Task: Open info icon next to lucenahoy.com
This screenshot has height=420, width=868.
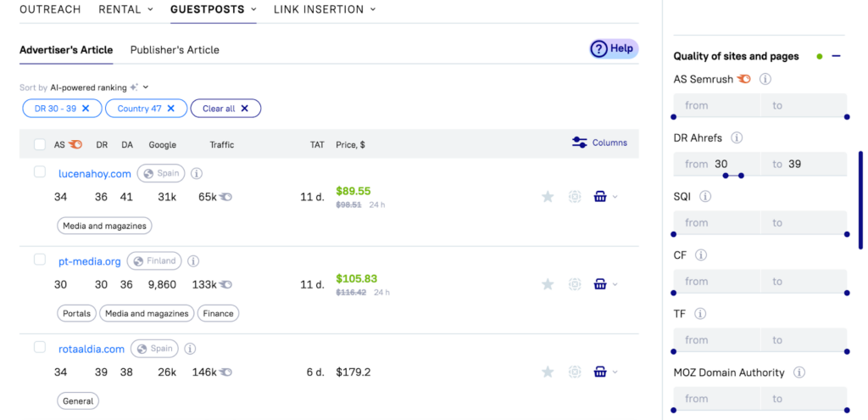Action: pos(197,174)
